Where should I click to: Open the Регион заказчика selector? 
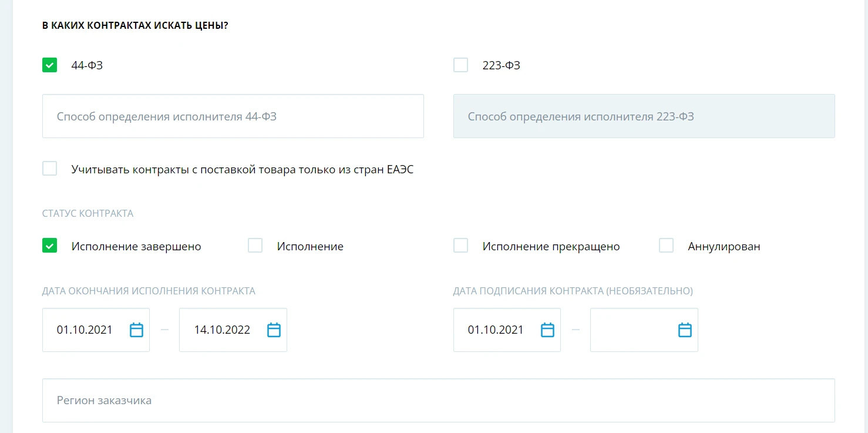[x=438, y=400]
